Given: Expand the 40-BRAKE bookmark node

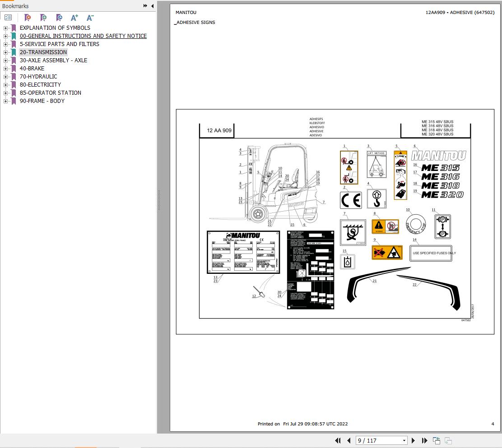Looking at the screenshot, I should coord(5,69).
